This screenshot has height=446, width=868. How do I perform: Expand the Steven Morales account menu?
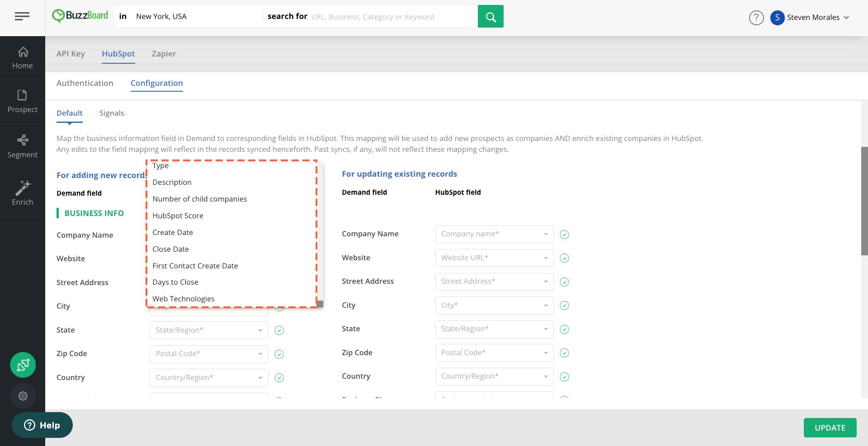point(846,18)
